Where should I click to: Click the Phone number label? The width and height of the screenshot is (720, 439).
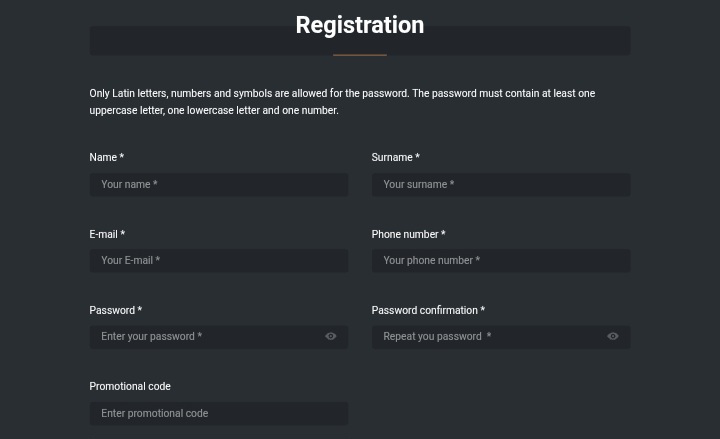pos(408,234)
